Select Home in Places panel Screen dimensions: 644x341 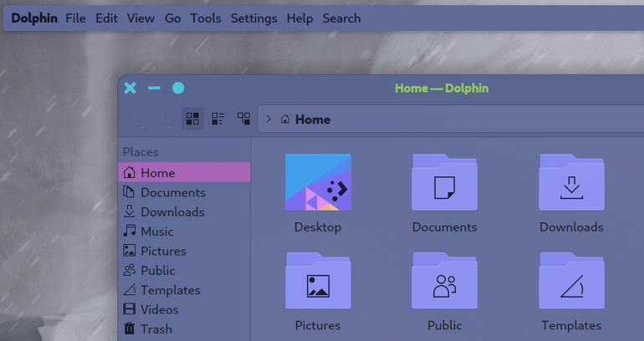click(184, 172)
